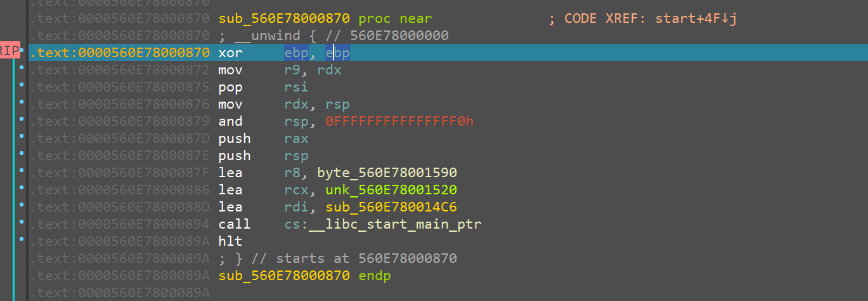
Task: Click the __unwind comment line
Action: point(333,36)
